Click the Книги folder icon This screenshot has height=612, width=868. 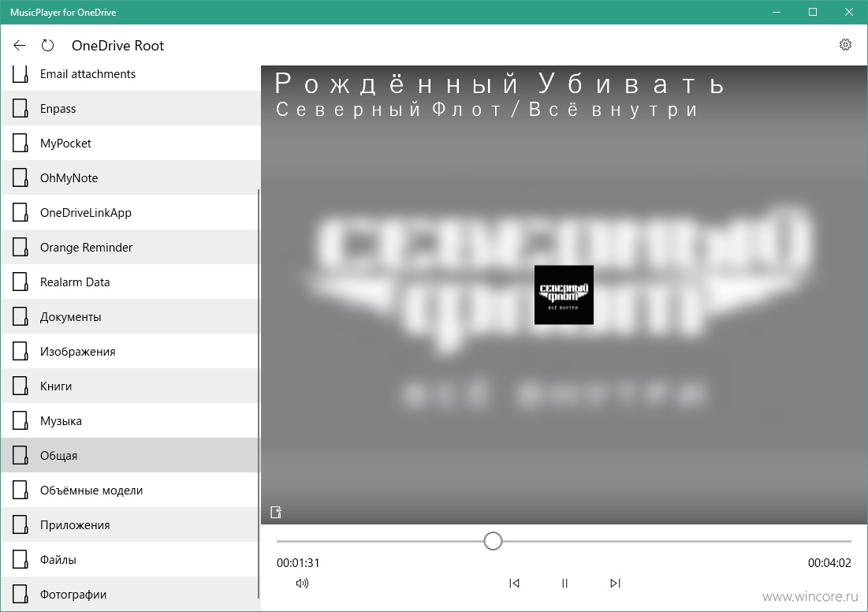point(20,386)
